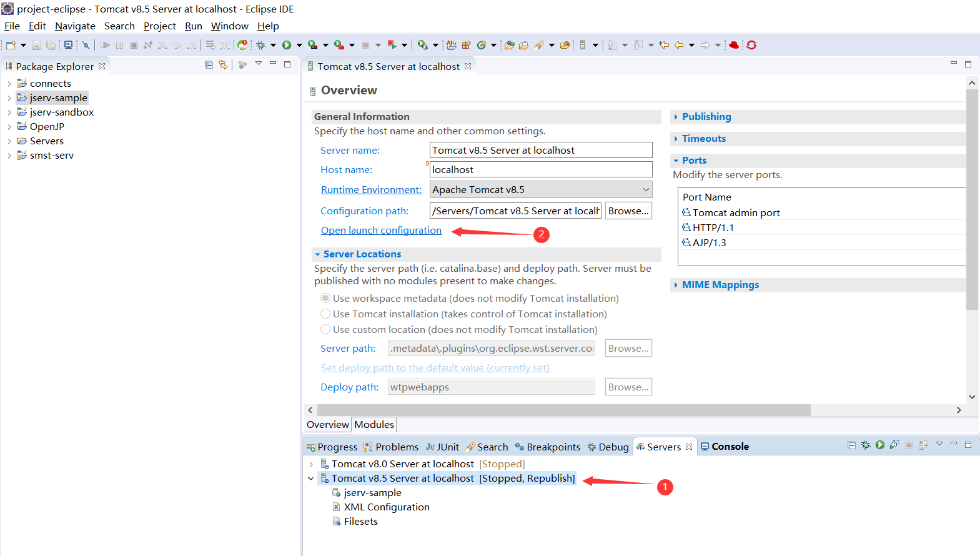Click in the Server name field
Image resolution: width=980 pixels, height=556 pixels.
coord(541,151)
